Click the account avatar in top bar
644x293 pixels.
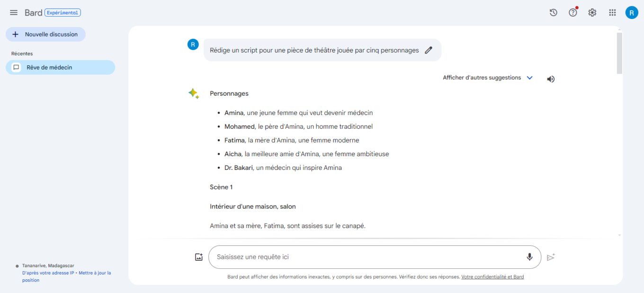click(x=632, y=13)
